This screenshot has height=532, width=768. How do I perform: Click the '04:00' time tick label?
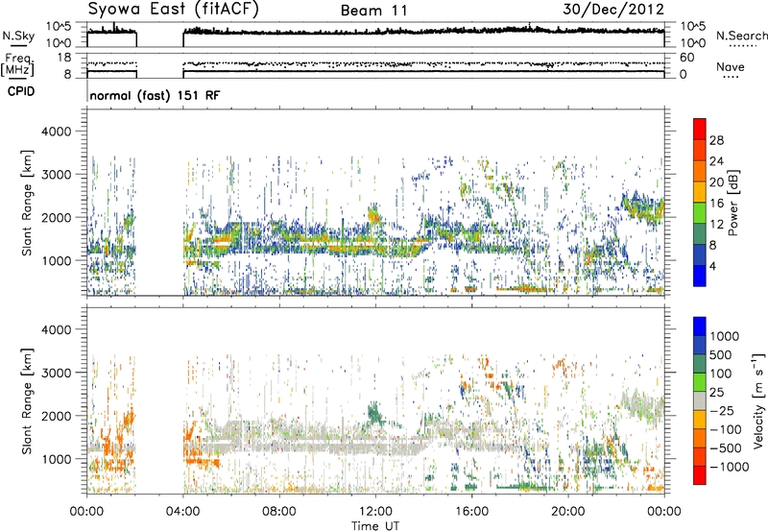(182, 512)
